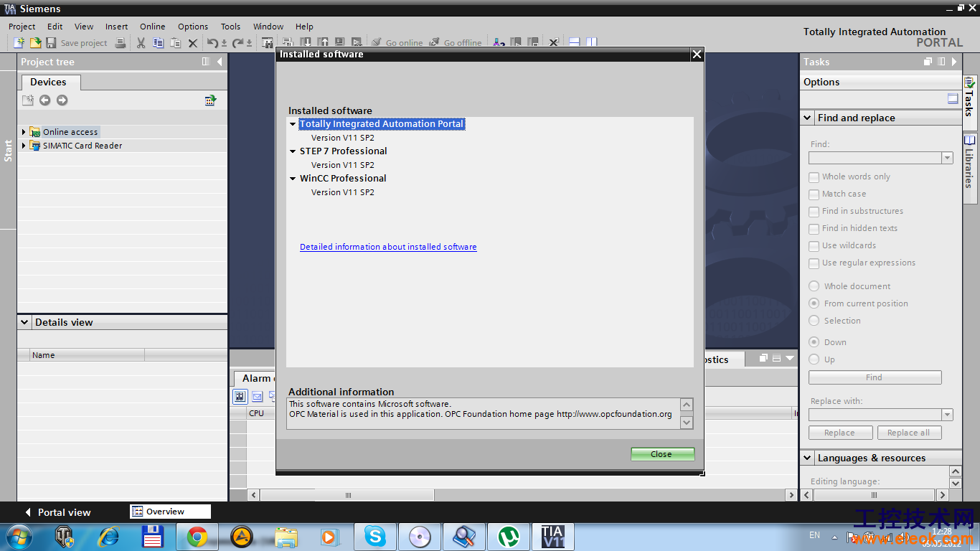The image size is (980, 551).
Task: Enable the Use wildcards checkbox
Action: coord(814,246)
